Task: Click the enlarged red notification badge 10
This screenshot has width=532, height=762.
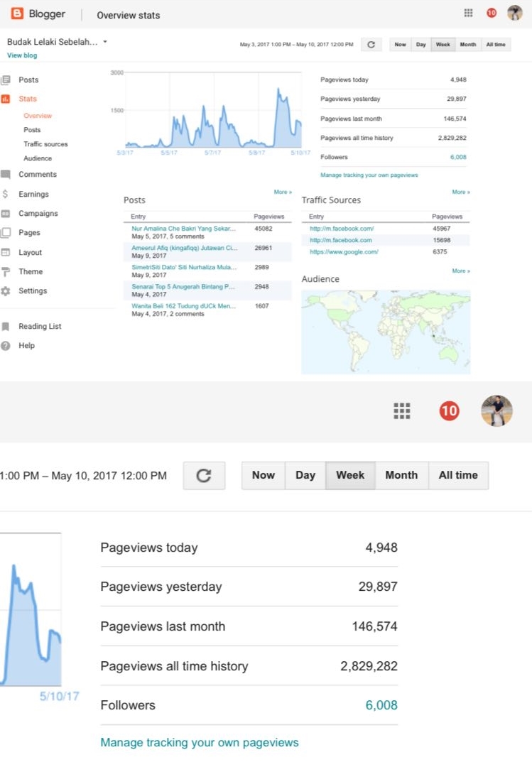Action: coord(450,411)
